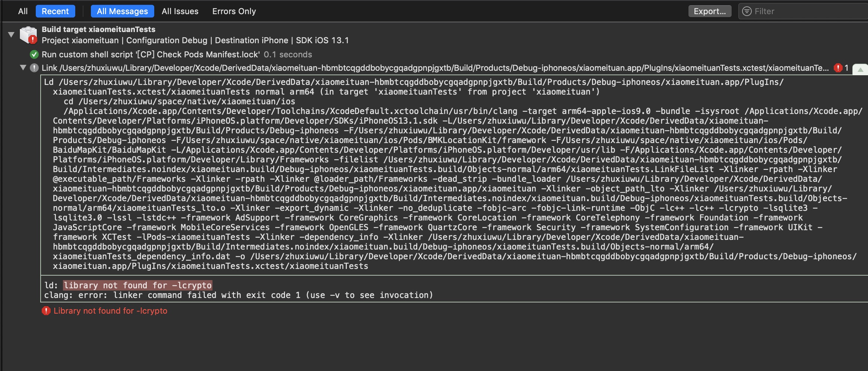Click the red Library not found for -lcrypto error
Viewport: 868px width, 371px height.
tap(110, 311)
